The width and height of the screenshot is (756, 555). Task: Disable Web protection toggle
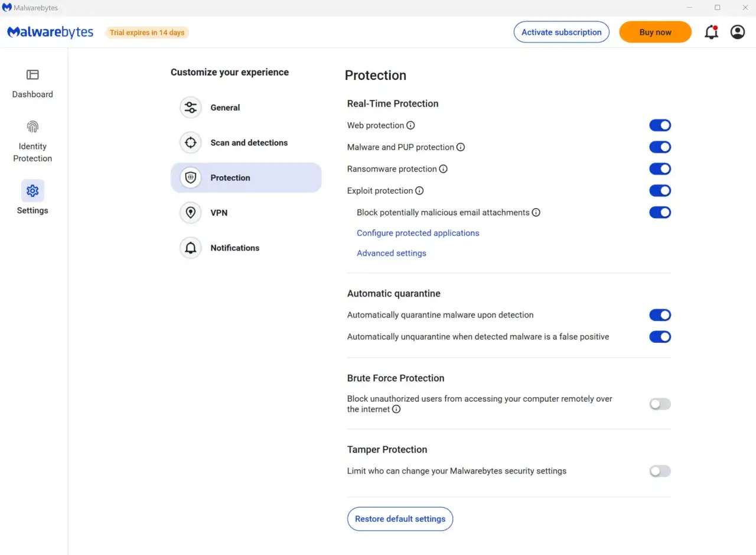pyautogui.click(x=660, y=125)
